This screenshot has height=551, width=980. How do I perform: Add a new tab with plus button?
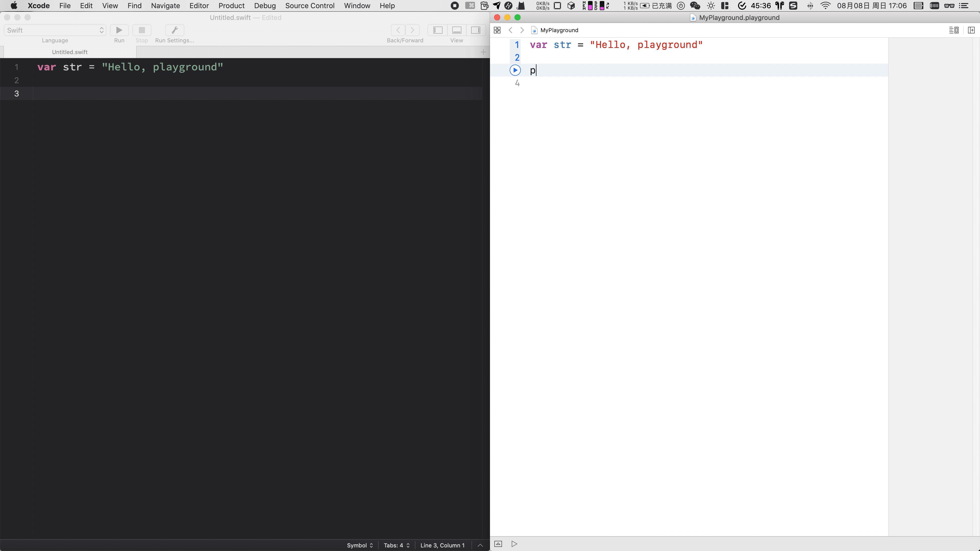click(483, 52)
